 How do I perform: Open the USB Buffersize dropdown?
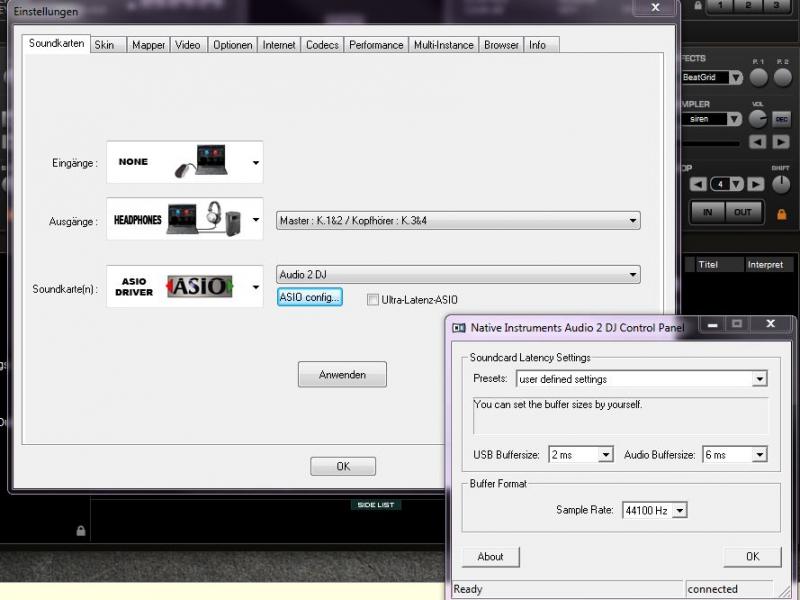click(581, 455)
